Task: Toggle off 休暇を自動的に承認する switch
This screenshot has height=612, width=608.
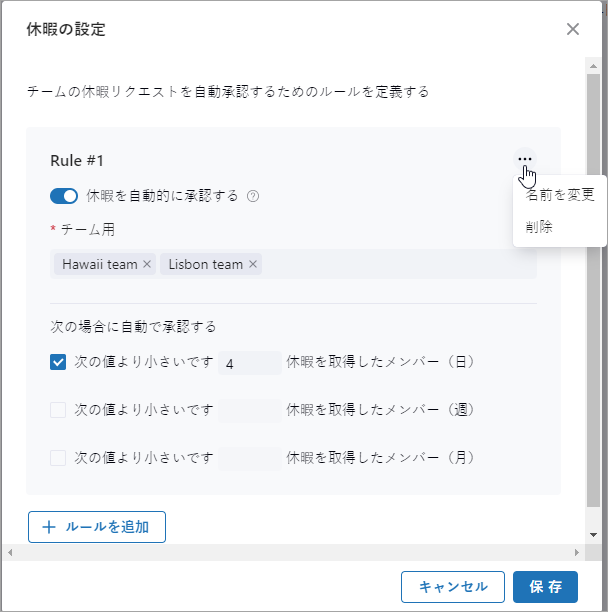Action: pyautogui.click(x=64, y=196)
